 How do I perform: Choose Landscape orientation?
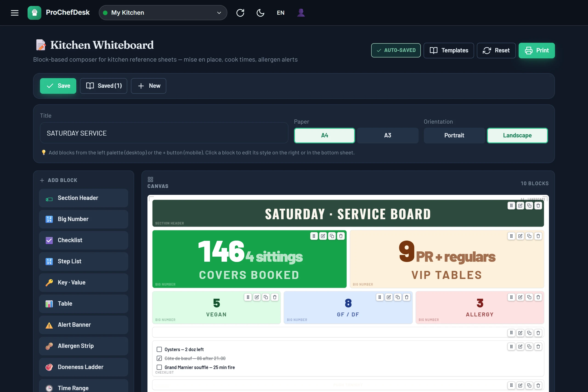point(517,136)
